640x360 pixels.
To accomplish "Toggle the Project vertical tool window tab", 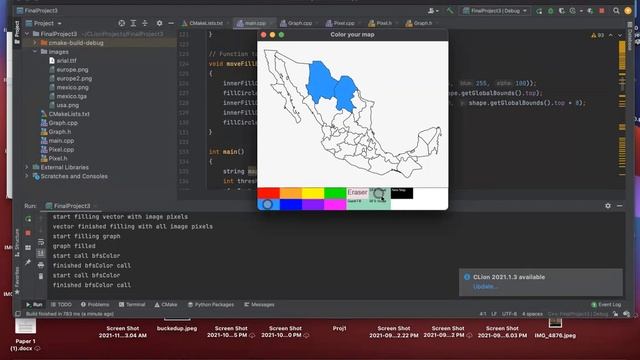I will tap(17, 32).
